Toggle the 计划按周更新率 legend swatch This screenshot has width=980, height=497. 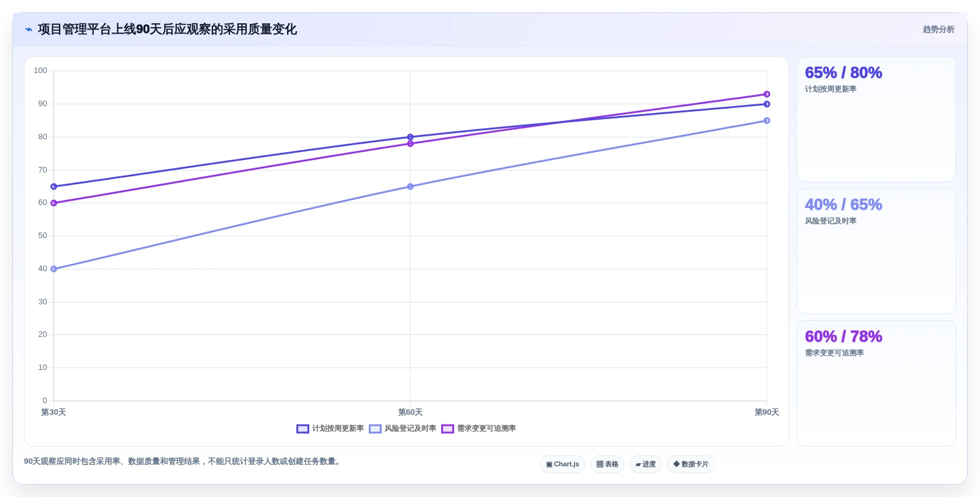point(303,429)
